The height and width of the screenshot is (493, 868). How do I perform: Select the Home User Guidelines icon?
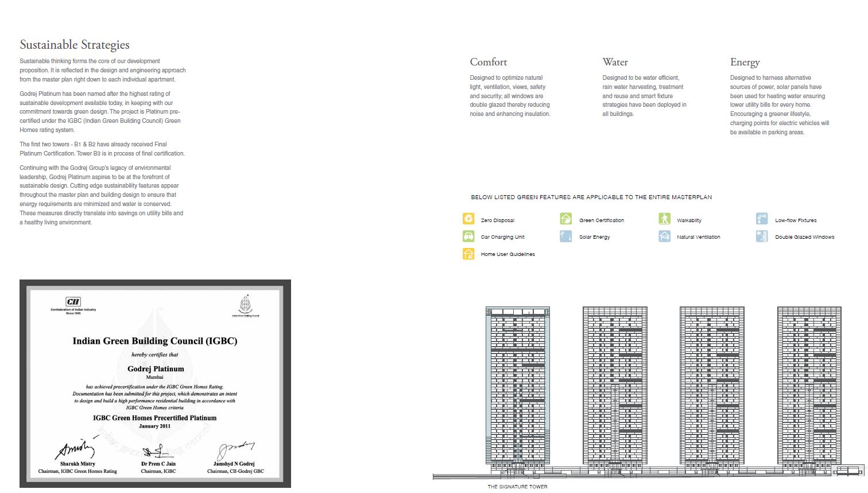(x=468, y=254)
